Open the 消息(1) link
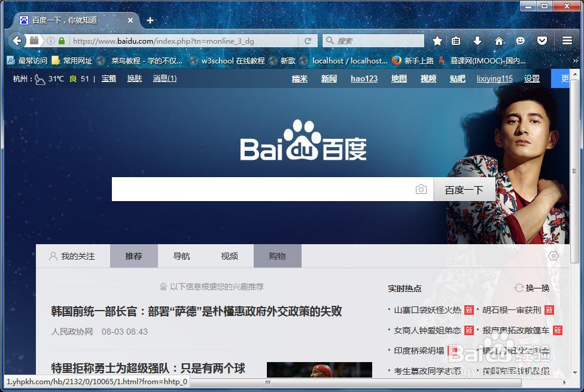This screenshot has height=392, width=584. (165, 78)
